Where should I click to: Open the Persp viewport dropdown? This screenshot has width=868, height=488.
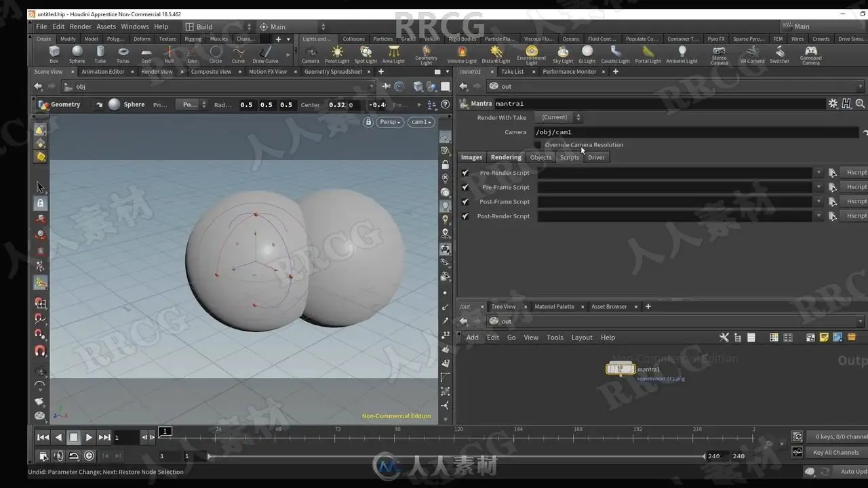tap(390, 122)
